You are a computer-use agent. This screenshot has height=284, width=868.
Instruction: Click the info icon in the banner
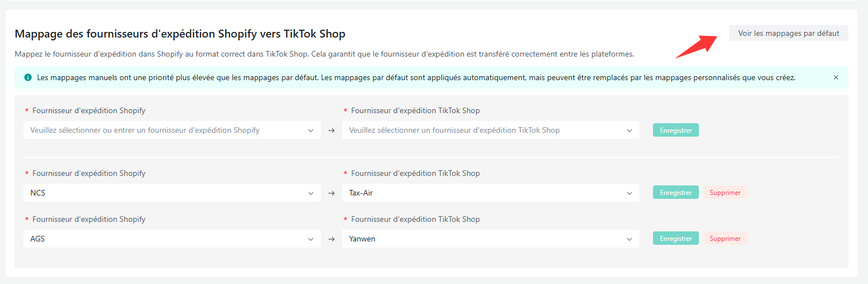click(28, 77)
